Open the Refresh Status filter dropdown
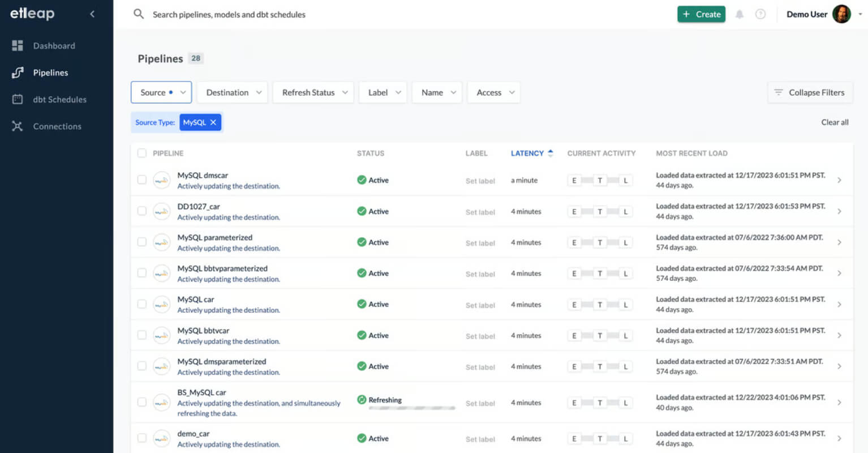 pos(313,92)
